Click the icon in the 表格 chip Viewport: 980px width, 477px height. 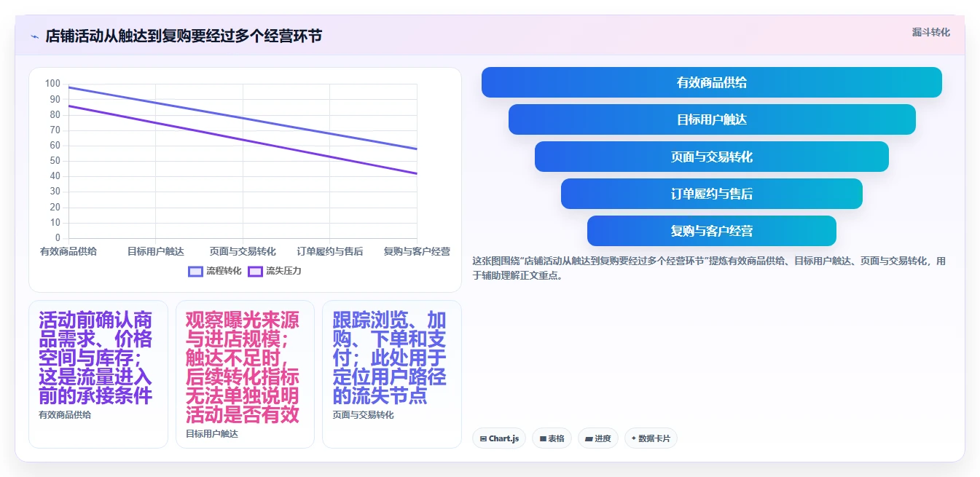(543, 438)
